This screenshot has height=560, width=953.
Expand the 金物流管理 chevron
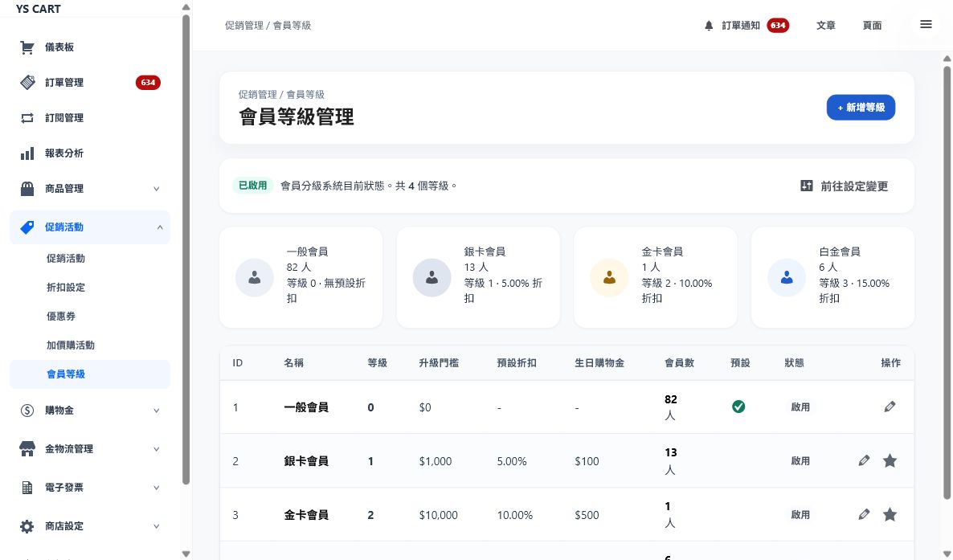pos(156,449)
